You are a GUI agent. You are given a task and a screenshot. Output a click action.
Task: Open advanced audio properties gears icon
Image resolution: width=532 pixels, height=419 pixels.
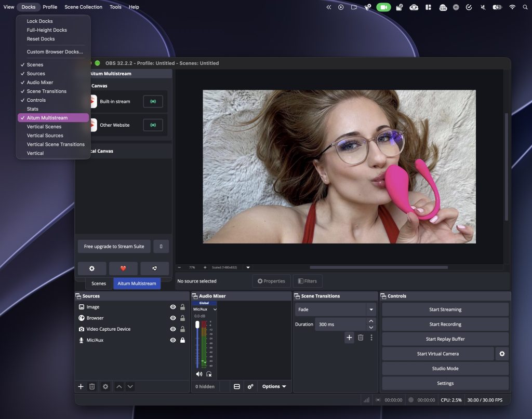point(250,386)
